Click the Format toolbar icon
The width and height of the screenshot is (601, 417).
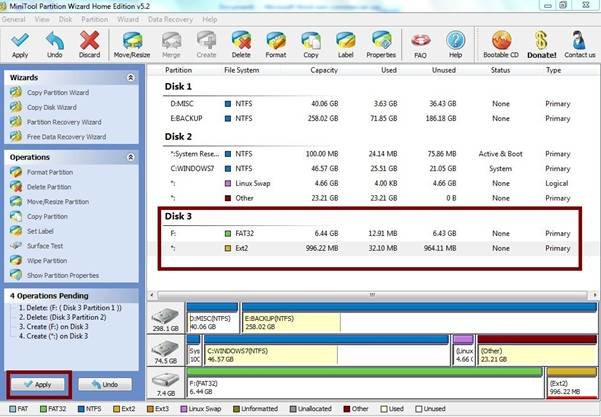tap(276, 45)
